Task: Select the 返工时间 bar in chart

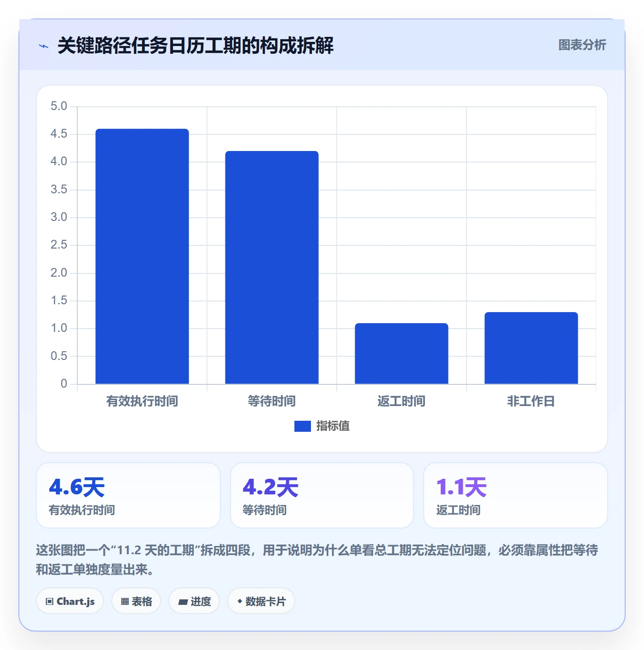Action: [402, 354]
